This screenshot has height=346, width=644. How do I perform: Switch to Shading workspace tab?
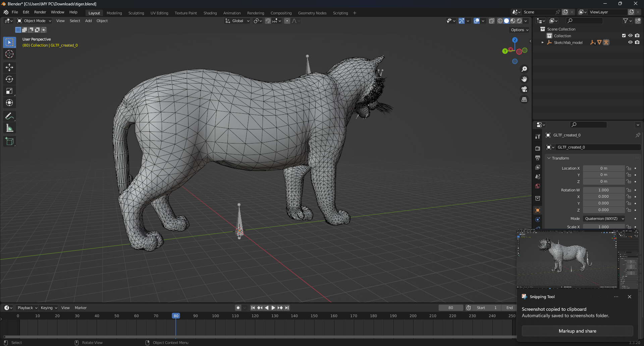click(x=210, y=13)
